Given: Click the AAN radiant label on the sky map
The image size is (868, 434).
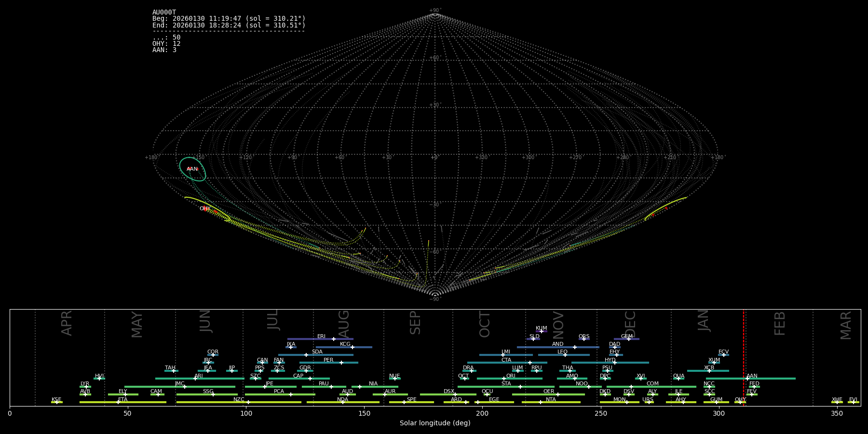Looking at the screenshot, I should click(192, 169).
